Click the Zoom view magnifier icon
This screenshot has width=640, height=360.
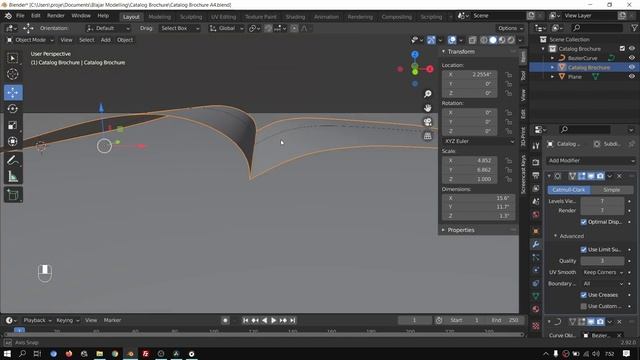coord(427,94)
